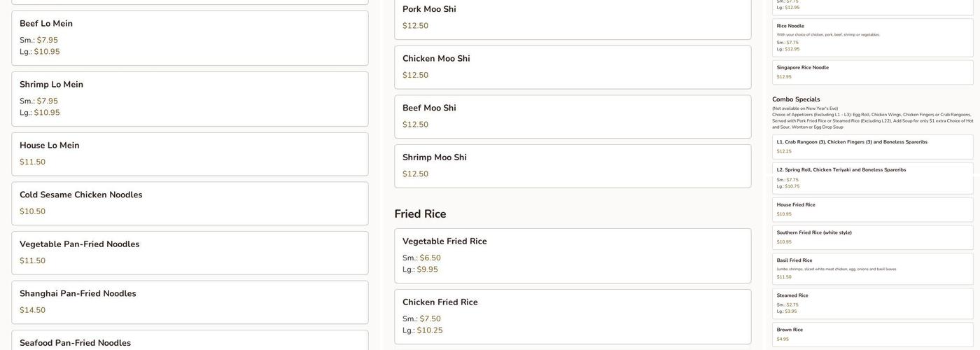Open the Chicken Fried Rice card

click(x=573, y=316)
